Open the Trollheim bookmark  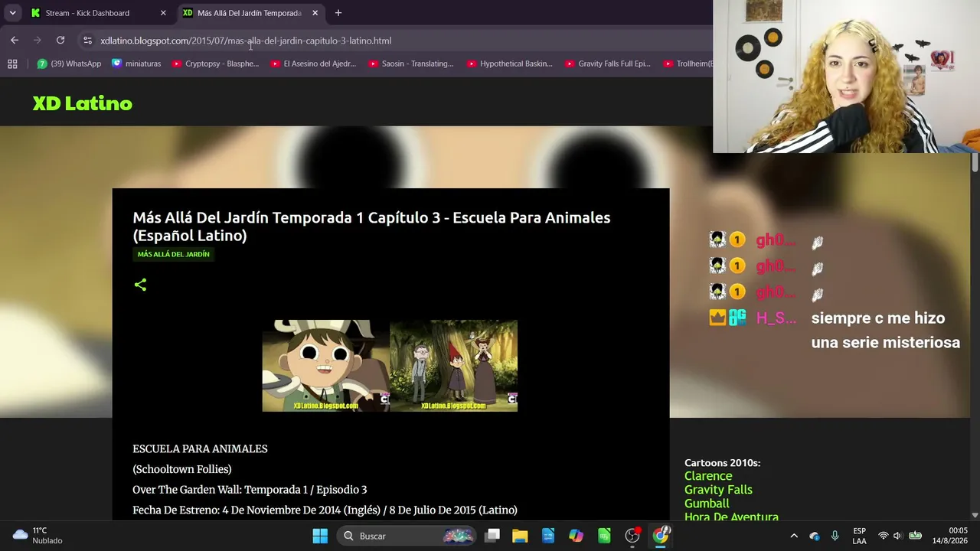pyautogui.click(x=688, y=64)
